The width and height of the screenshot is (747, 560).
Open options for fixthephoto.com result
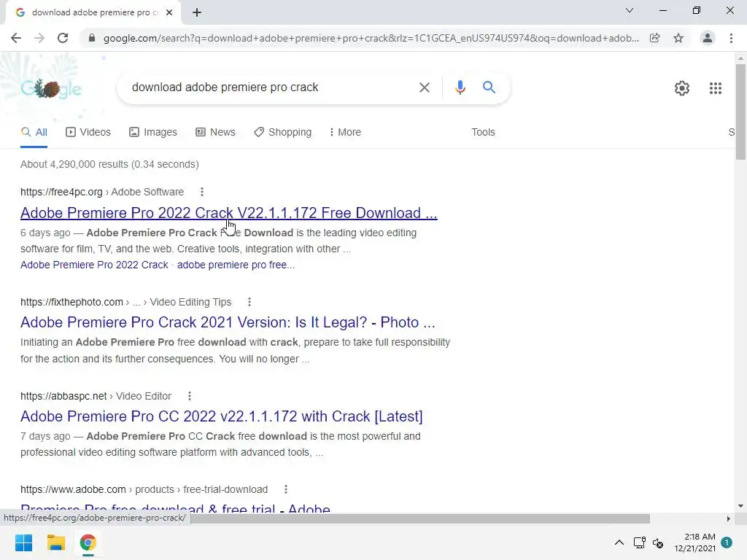pos(249,302)
